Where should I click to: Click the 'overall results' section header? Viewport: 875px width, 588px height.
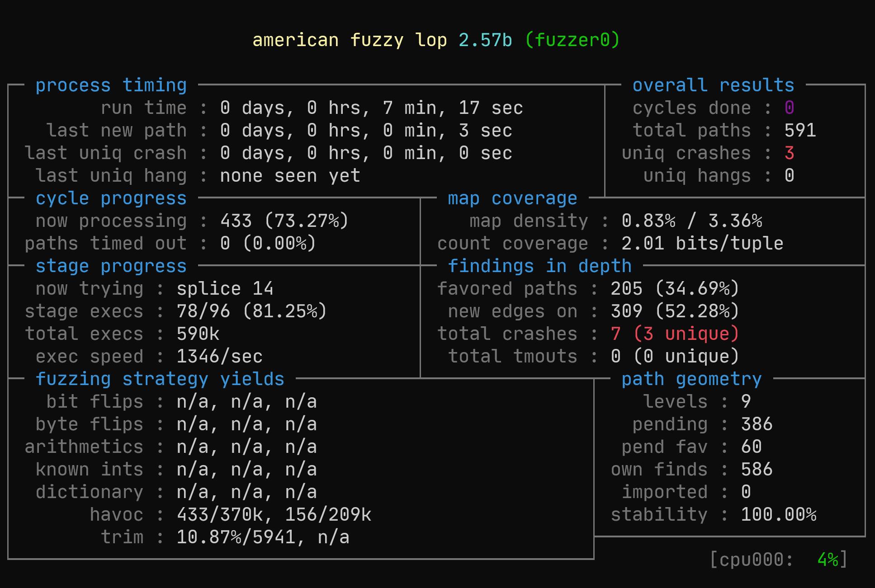pos(713,85)
